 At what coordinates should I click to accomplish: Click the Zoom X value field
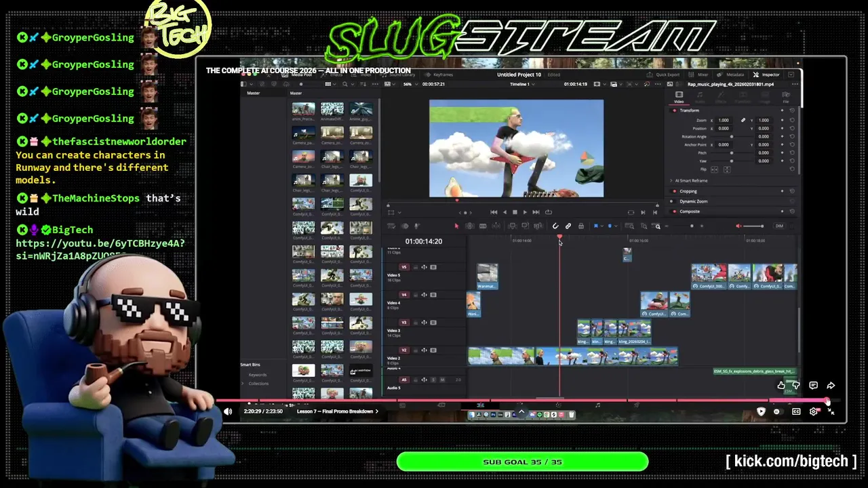click(x=724, y=120)
